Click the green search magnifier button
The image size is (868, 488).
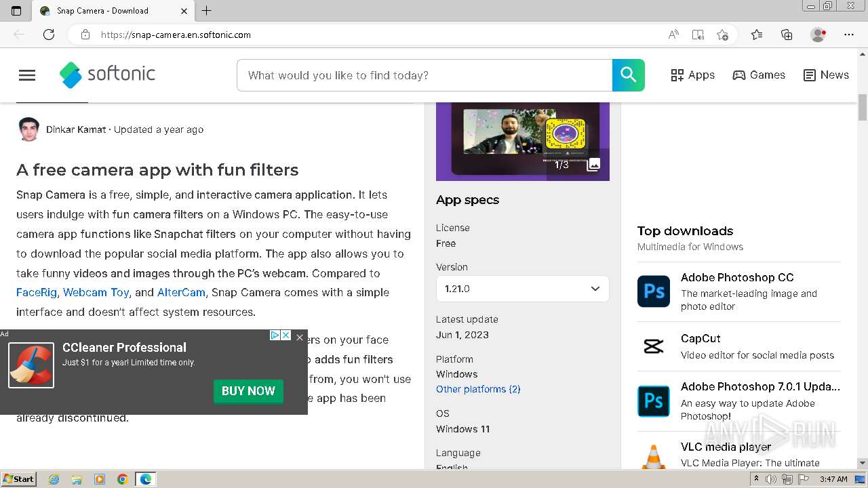click(629, 75)
